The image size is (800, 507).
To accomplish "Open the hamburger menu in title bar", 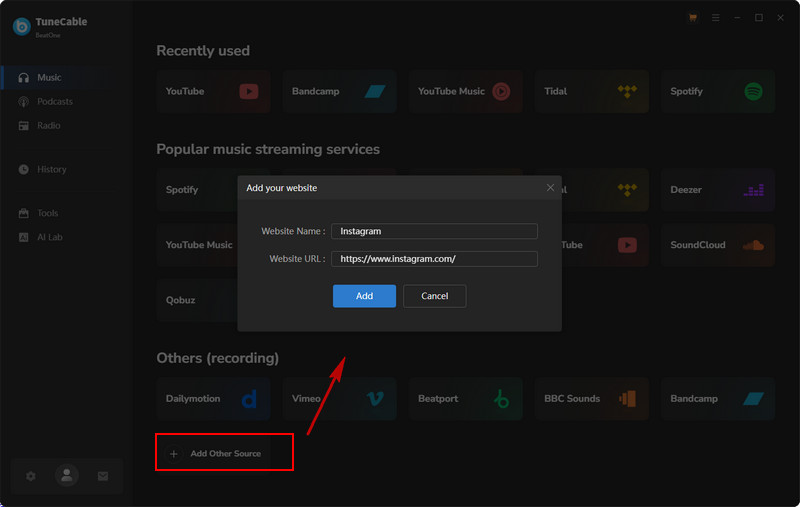I will click(x=715, y=17).
